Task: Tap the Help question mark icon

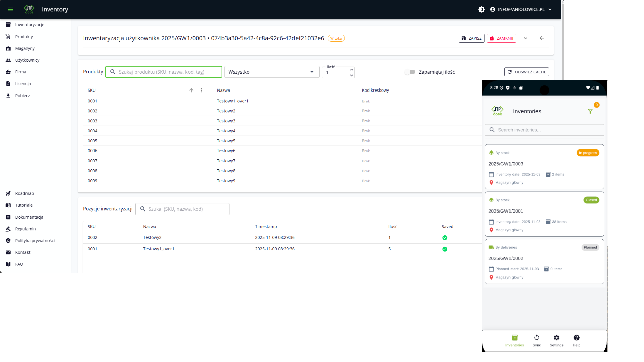Action: click(576, 338)
